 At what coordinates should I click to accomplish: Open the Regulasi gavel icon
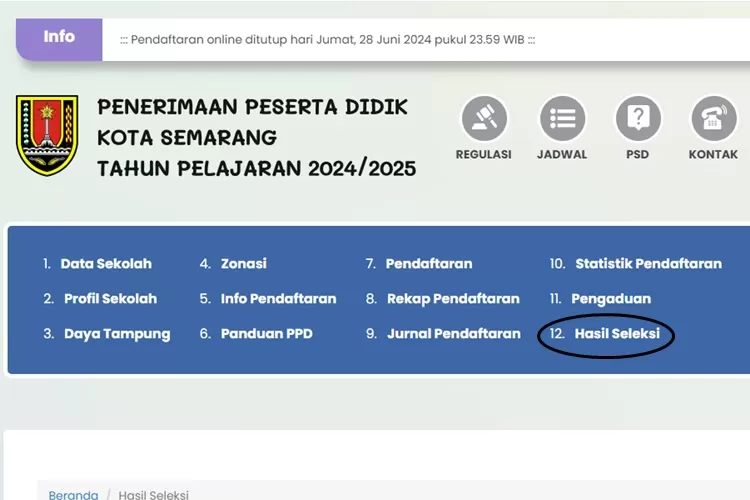484,118
